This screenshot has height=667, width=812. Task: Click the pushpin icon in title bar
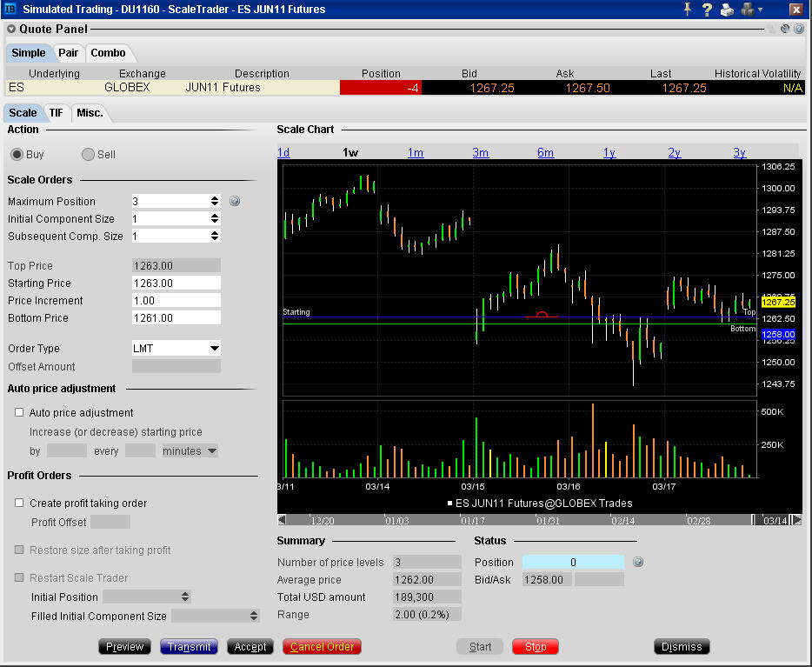tap(688, 10)
